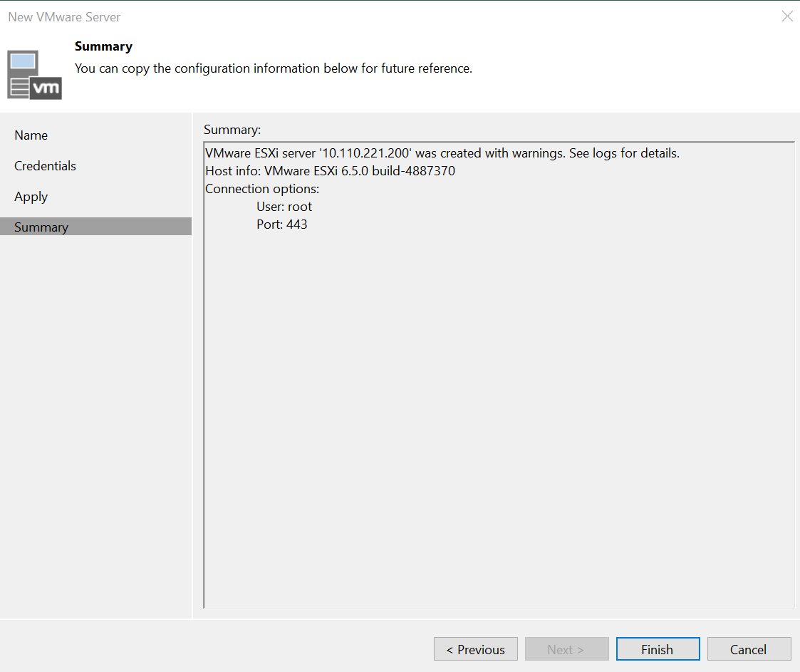Open the Credentials wizard step

(x=45, y=166)
